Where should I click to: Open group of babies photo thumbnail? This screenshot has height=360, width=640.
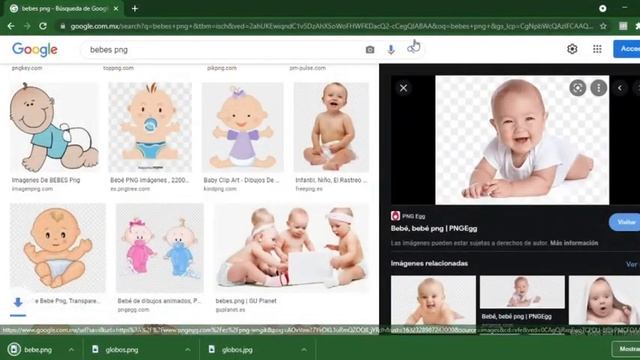[x=292, y=248]
